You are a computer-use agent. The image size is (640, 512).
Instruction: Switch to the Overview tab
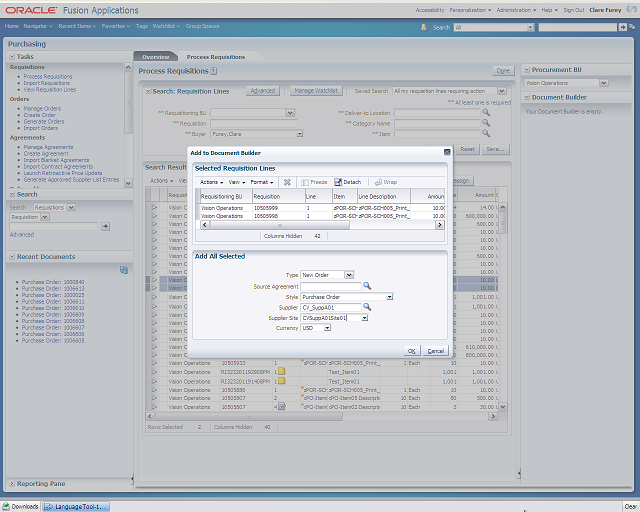pyautogui.click(x=156, y=57)
